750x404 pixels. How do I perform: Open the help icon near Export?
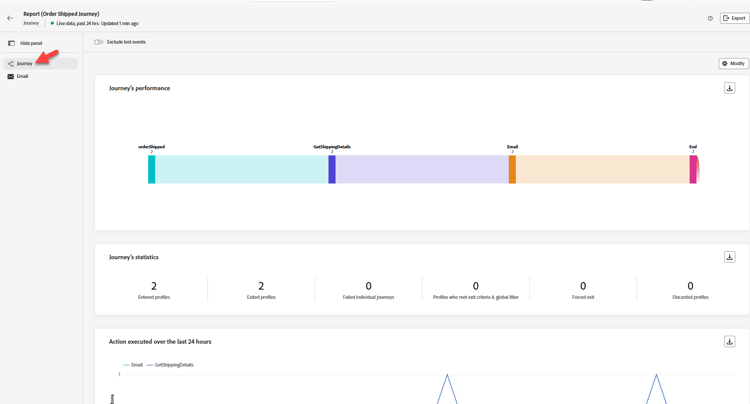coord(710,18)
